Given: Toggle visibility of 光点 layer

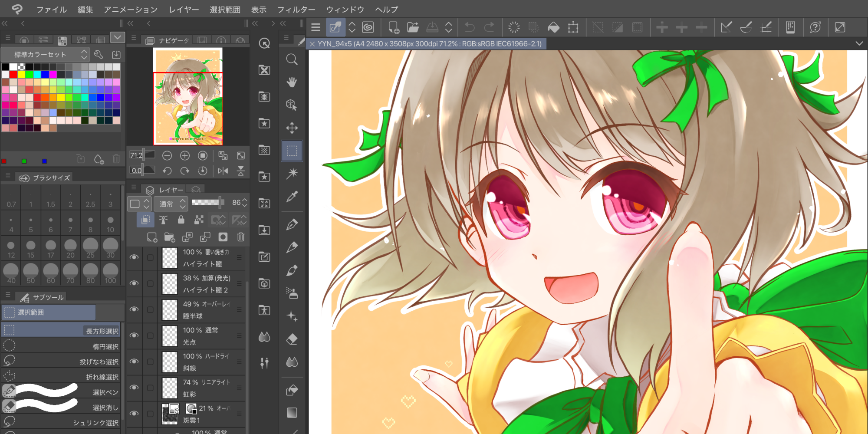Looking at the screenshot, I should pyautogui.click(x=134, y=335).
